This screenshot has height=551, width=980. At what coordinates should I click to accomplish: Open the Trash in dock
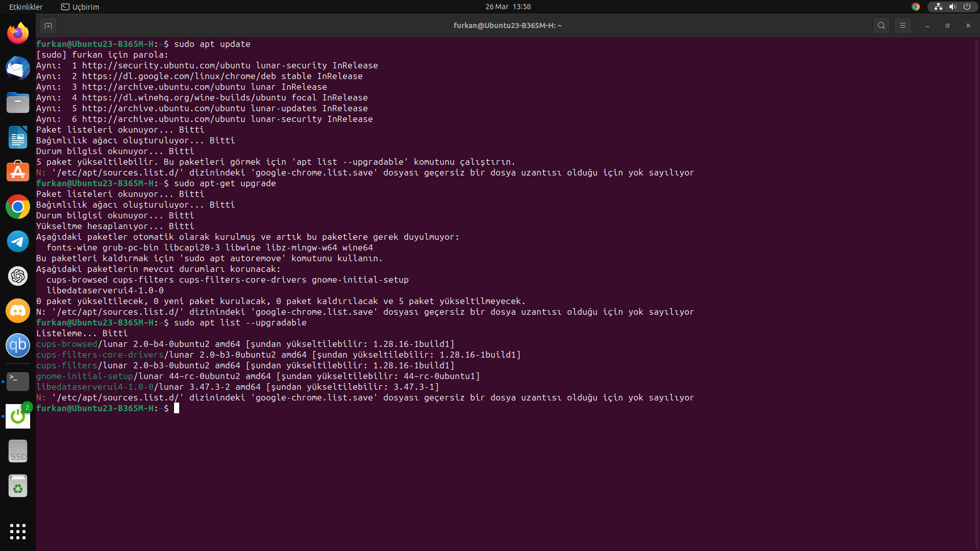[x=18, y=486]
